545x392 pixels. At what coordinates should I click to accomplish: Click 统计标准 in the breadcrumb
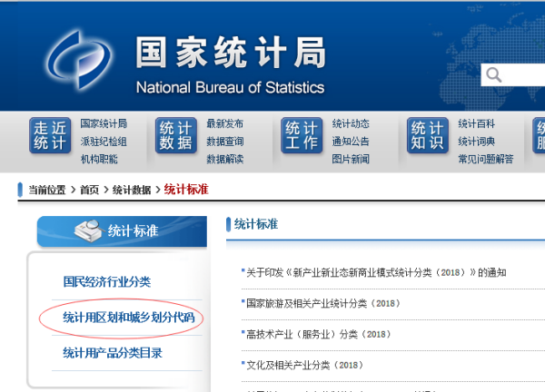pyautogui.click(x=186, y=190)
